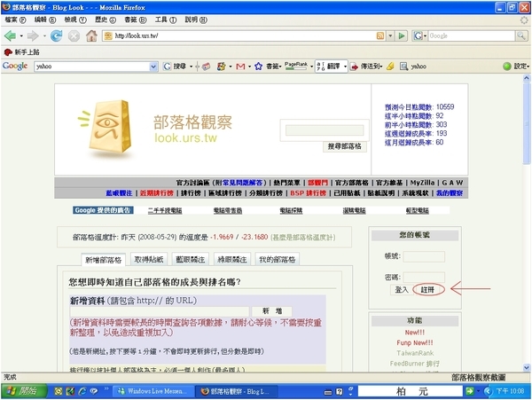Click the PageRank indicator
Viewport: 532px width, 400px height.
[296, 66]
